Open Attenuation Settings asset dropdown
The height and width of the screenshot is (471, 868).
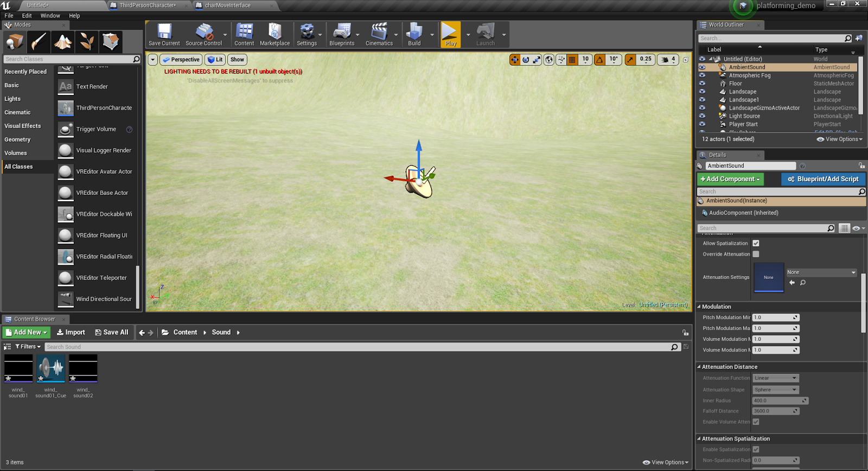[821, 272]
